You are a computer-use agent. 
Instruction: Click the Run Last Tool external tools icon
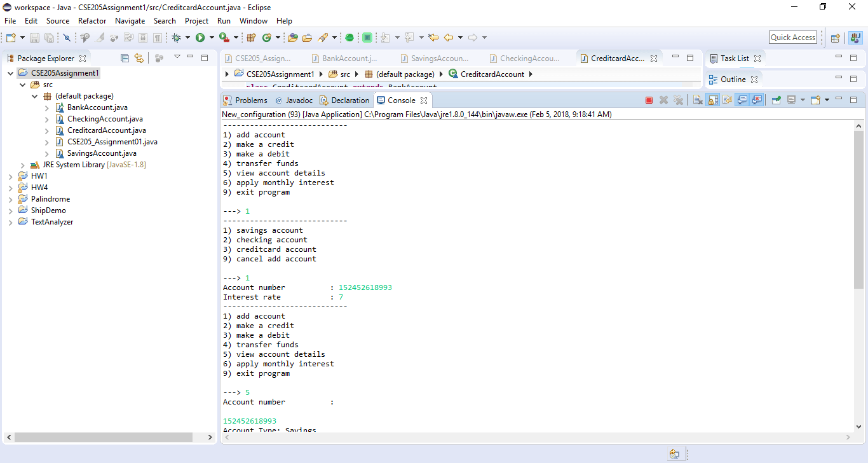224,38
